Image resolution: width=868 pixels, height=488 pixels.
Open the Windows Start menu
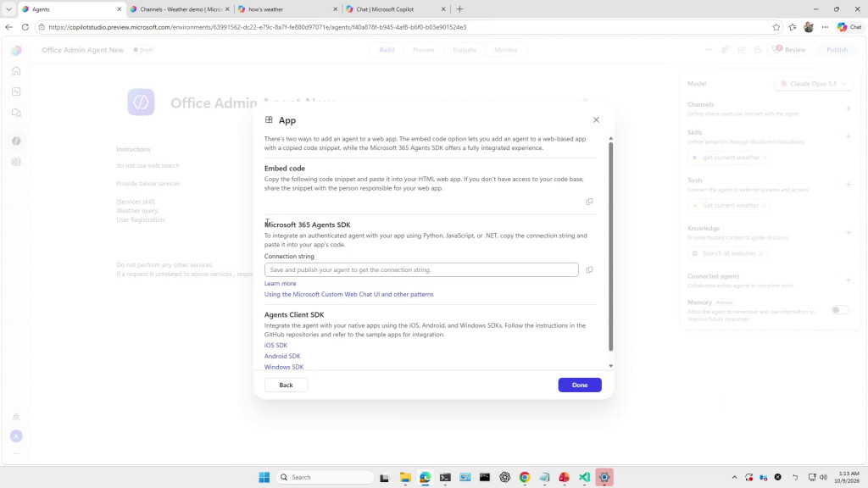264,477
